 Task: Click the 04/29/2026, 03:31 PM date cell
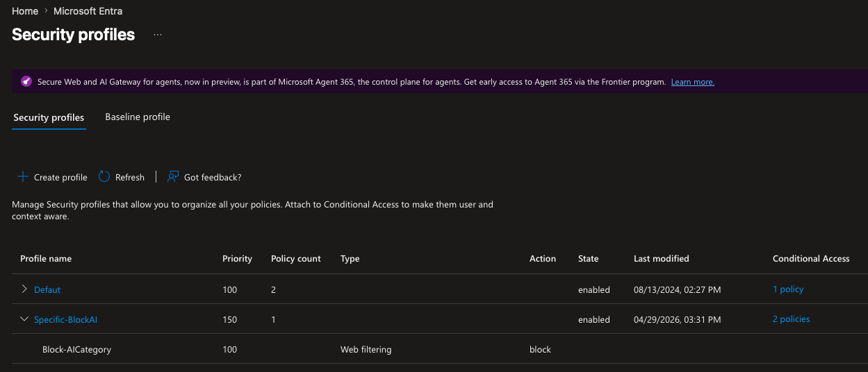tap(677, 320)
